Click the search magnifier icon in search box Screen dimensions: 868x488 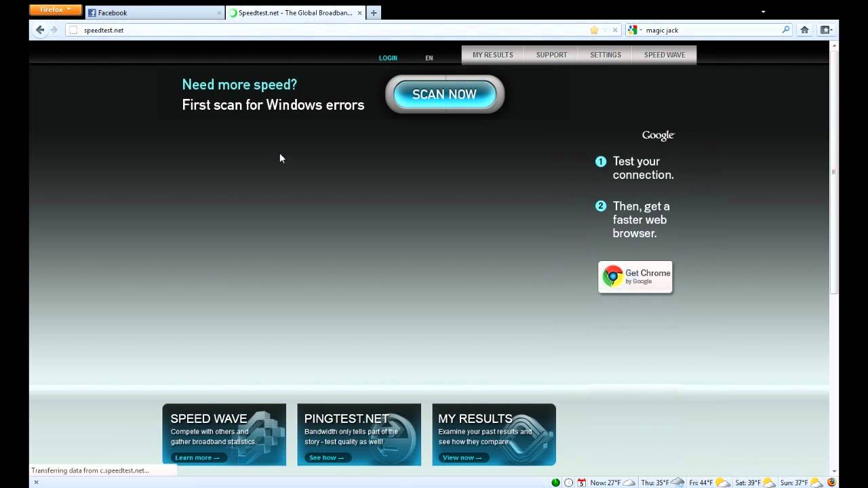pyautogui.click(x=786, y=30)
